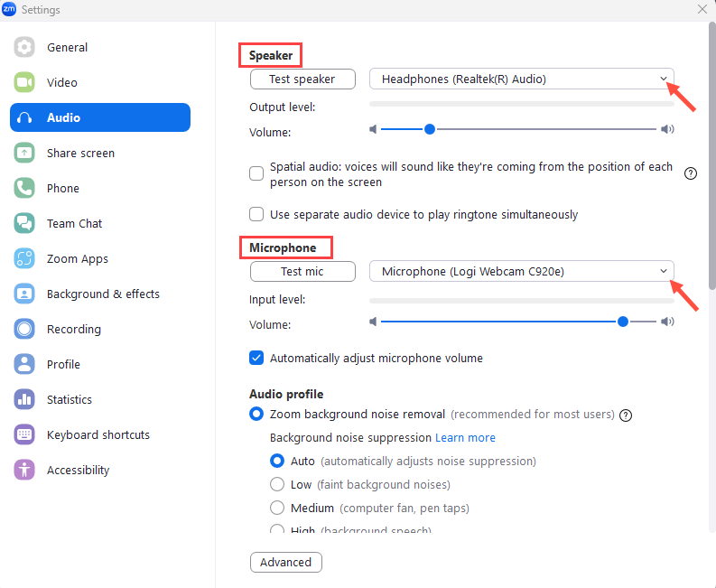Open the speaker device dropdown
Viewport: 716px width, 588px height.
(x=522, y=79)
